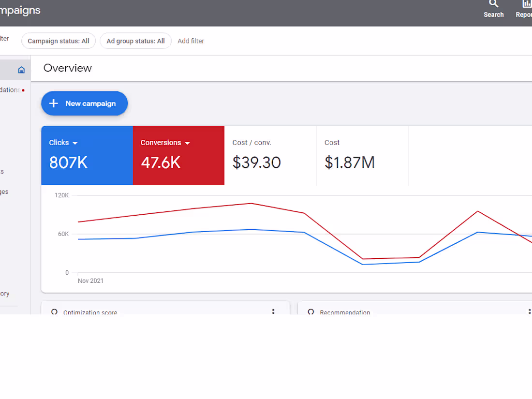532x399 pixels.
Task: Open the Clicks metric dropdown
Action: [75, 143]
